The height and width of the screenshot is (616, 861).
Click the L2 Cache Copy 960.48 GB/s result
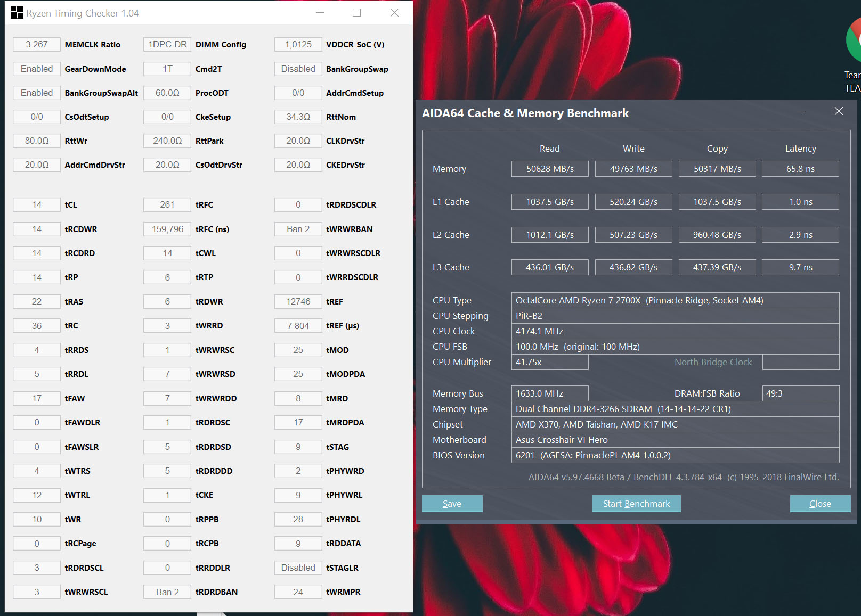click(x=717, y=235)
